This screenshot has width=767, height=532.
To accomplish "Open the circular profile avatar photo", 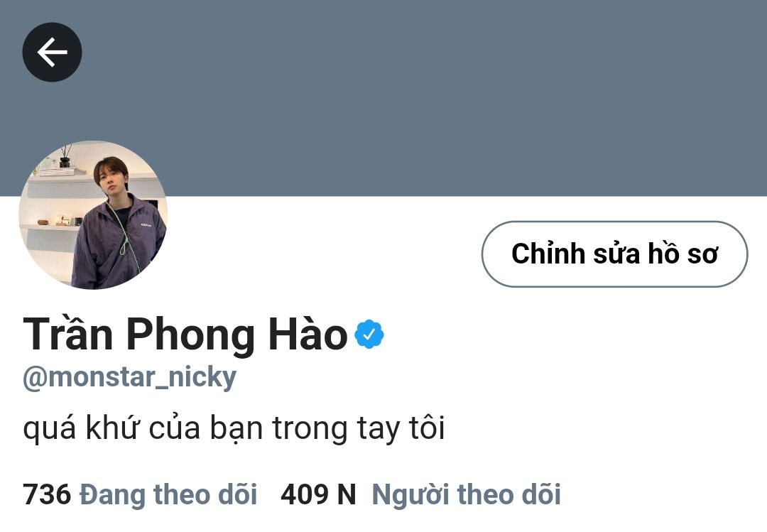I will (93, 215).
